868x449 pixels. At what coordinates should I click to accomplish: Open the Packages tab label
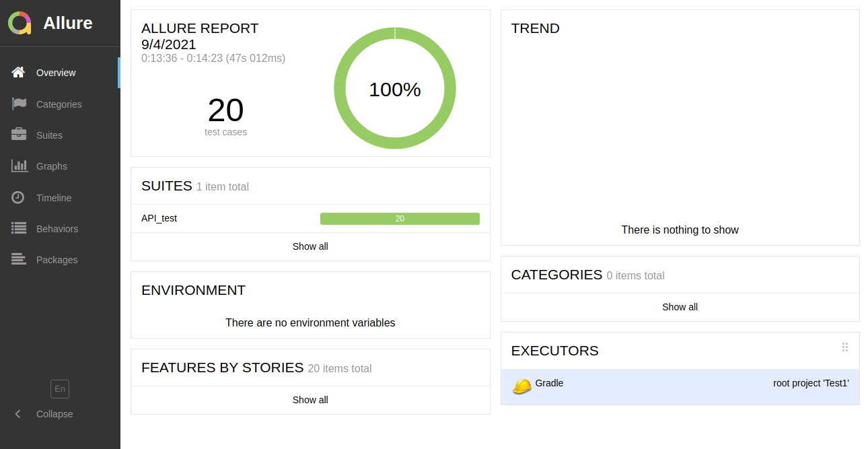click(57, 260)
